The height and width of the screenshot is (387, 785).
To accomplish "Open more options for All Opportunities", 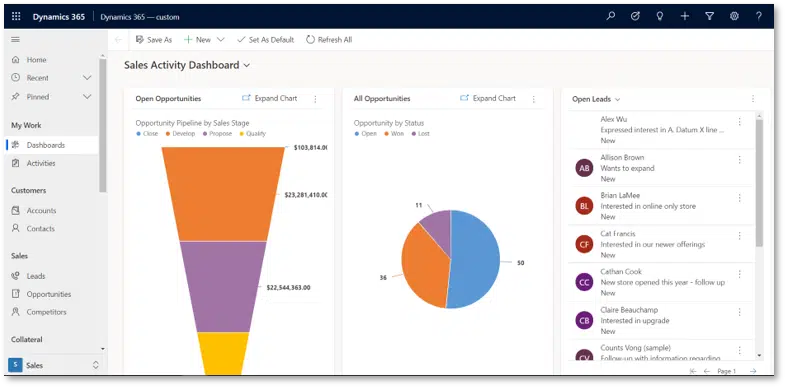I will pyautogui.click(x=534, y=99).
